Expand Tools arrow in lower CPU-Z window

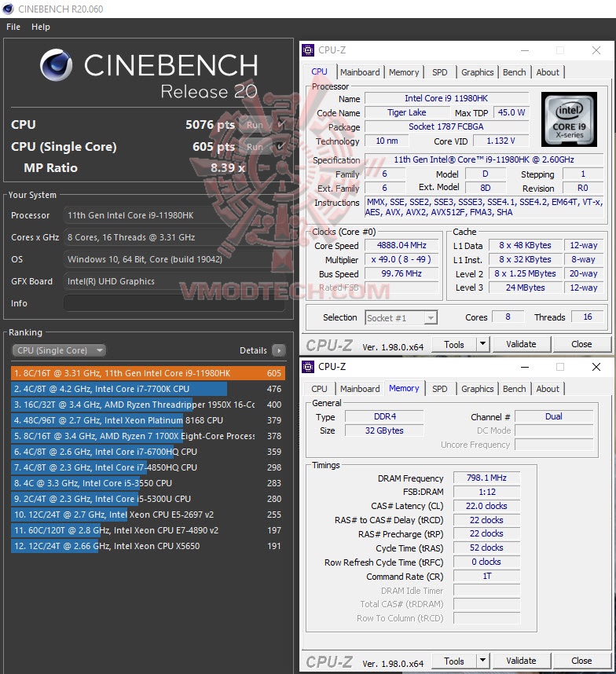483,661
